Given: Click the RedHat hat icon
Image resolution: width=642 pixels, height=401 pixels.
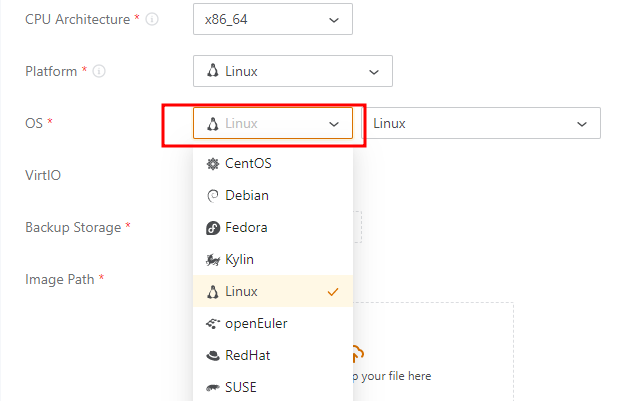Looking at the screenshot, I should tap(212, 355).
